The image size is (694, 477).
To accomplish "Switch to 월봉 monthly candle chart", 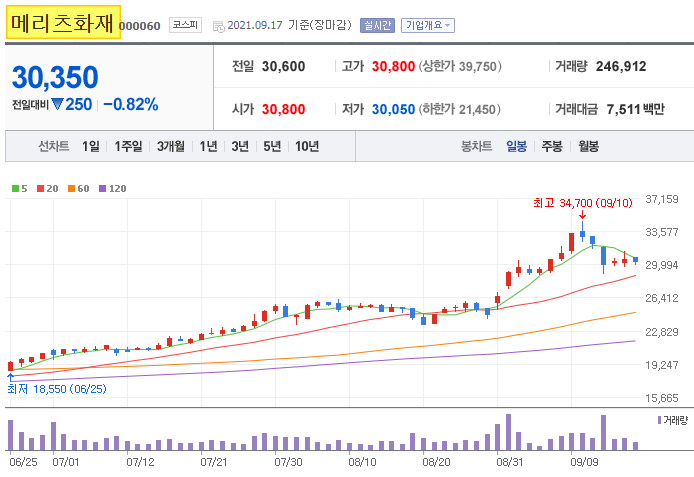I will [588, 146].
